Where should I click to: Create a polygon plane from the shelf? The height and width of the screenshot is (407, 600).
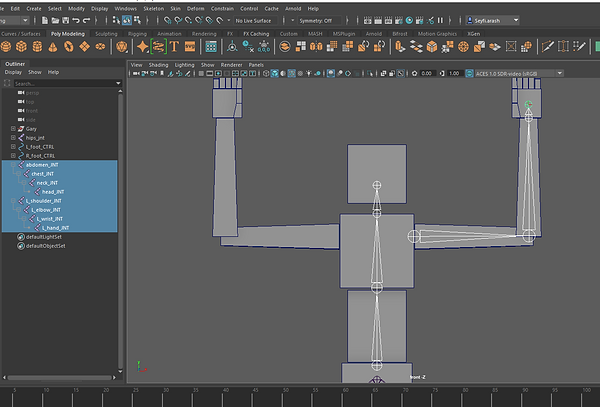[84, 47]
